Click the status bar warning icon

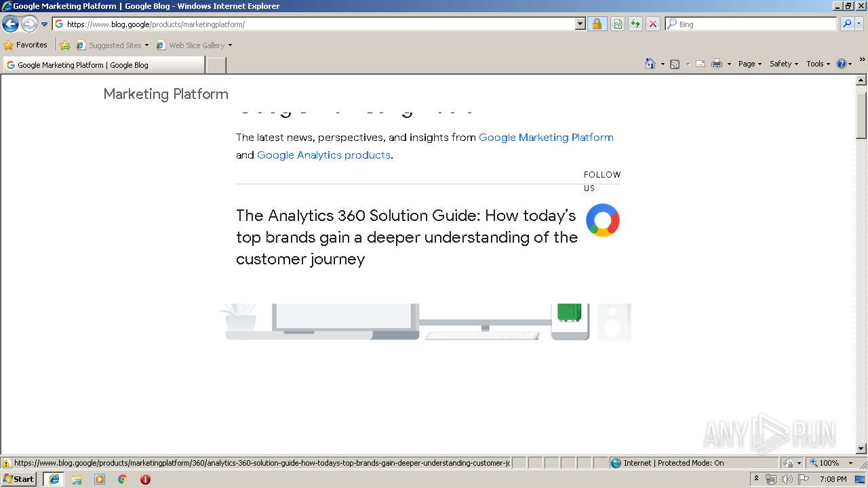7,463
